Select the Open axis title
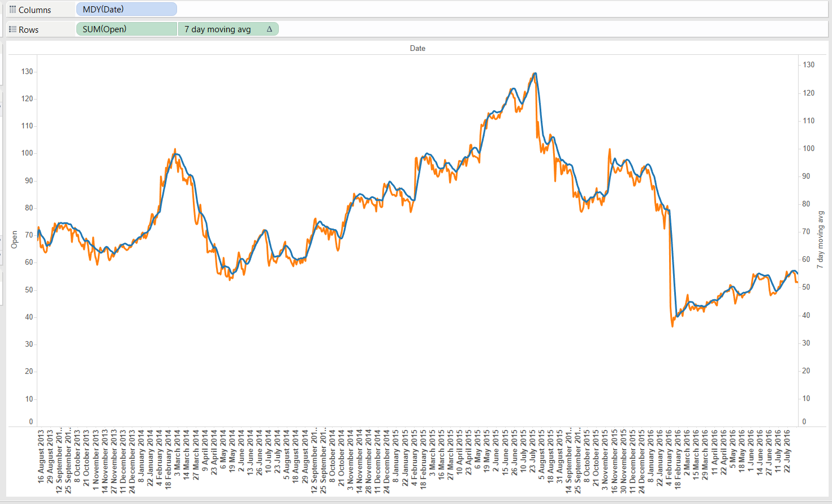 pos(15,239)
